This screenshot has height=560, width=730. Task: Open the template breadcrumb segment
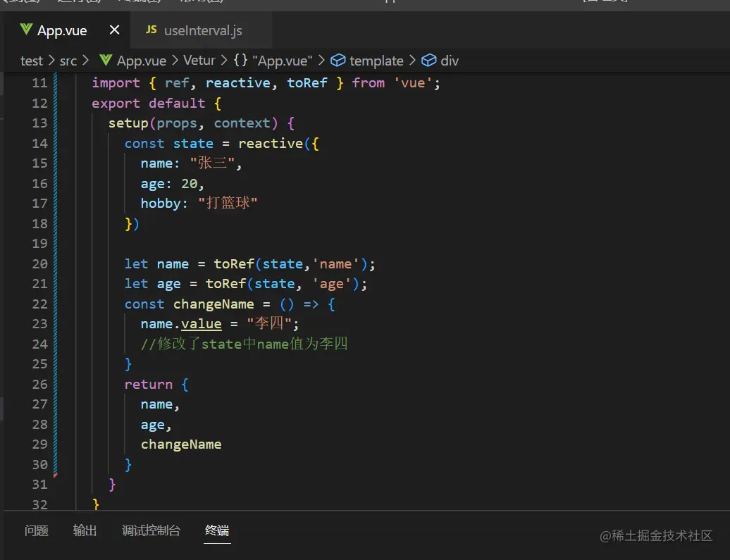[x=376, y=61]
